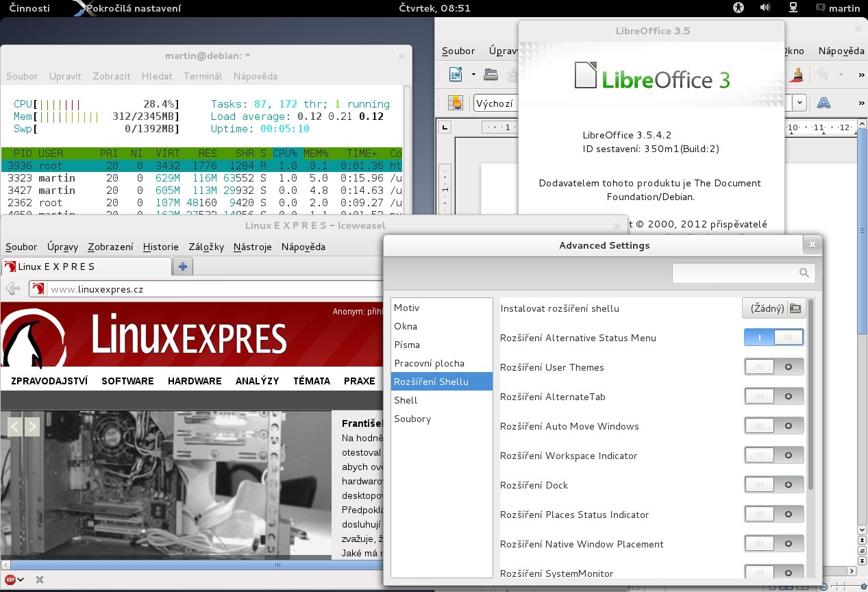
Task: Toggle the Native Window Placement extension switch
Action: click(774, 544)
